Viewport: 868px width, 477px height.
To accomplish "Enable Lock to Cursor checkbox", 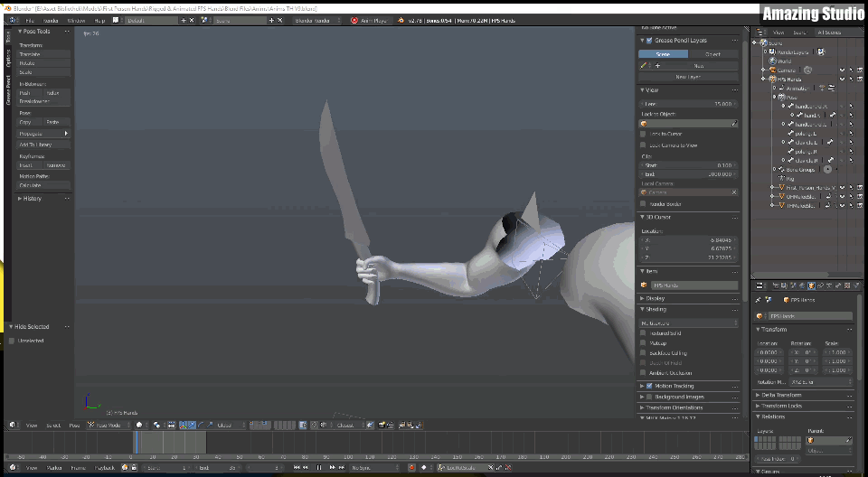I will click(x=643, y=134).
